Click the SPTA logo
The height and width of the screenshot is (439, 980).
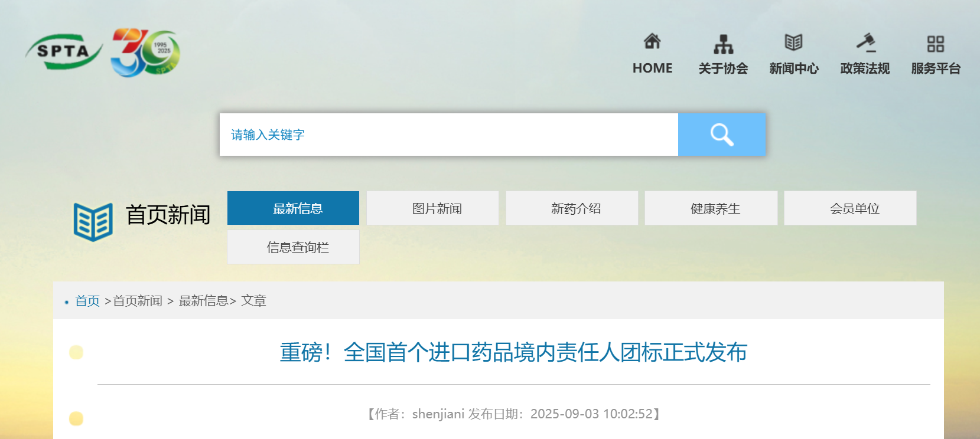click(x=64, y=52)
